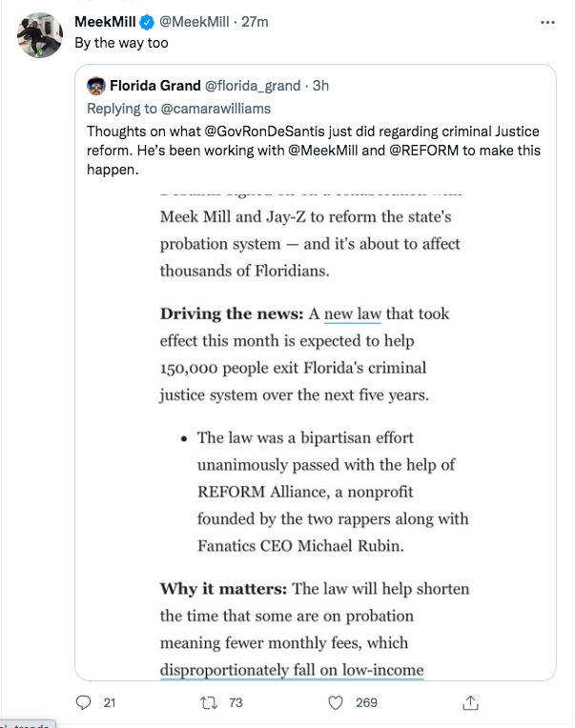Click the 73 retweets count
Viewport: 575px width, 728px height.
(236, 703)
